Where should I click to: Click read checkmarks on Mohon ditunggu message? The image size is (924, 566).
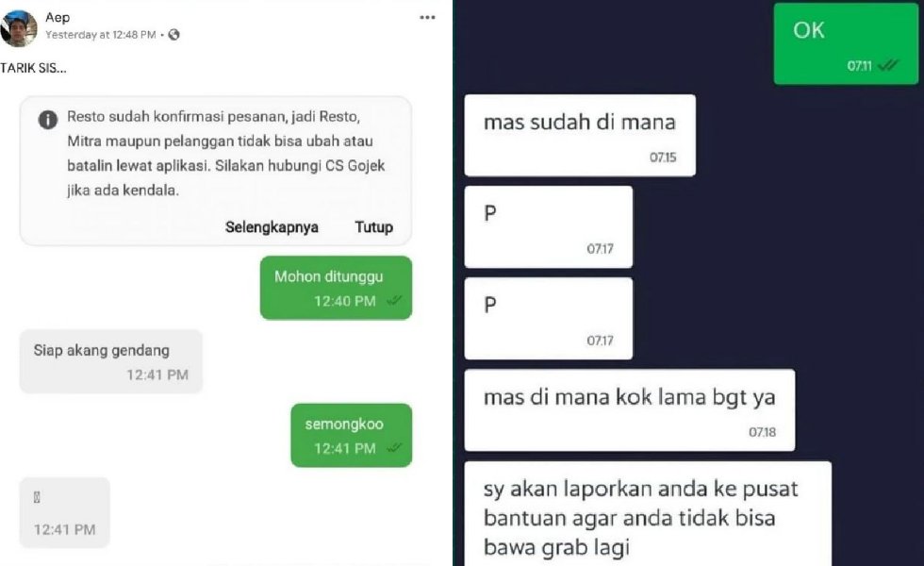(394, 301)
